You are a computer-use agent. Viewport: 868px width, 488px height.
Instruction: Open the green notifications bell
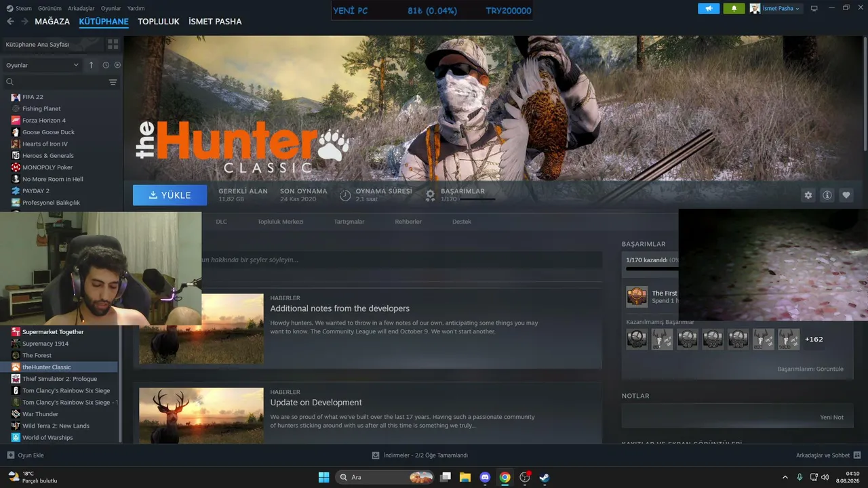tap(734, 9)
